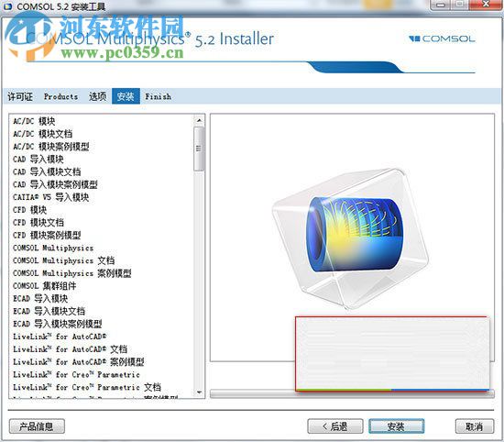Select the 'LiveLink for AutoCAD 文档' row
The height and width of the screenshot is (442, 504).
(102, 349)
